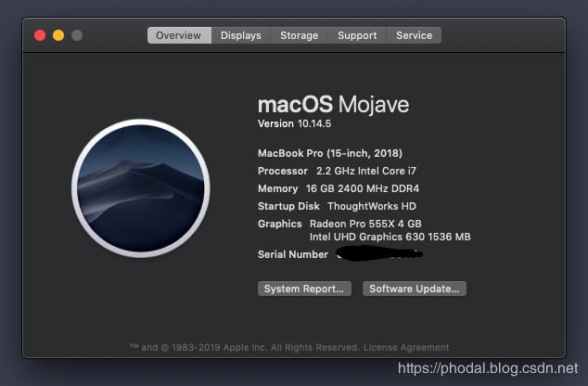Screen dimensions: 588x386
Task: Click the 1983-2019 Apple Inc. copyright text
Action: click(x=245, y=347)
